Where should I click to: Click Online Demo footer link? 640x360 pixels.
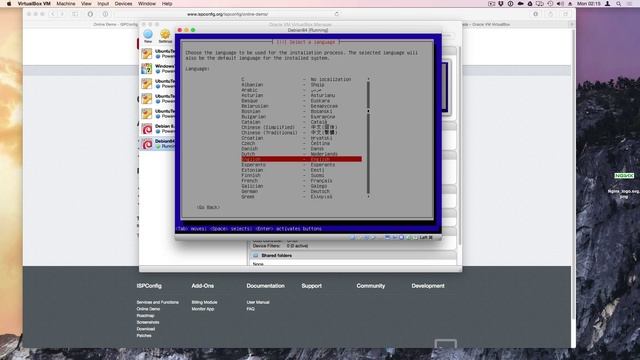pos(148,309)
